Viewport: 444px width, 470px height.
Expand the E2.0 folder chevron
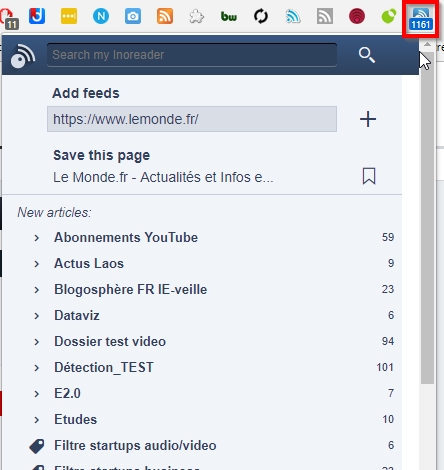point(37,394)
